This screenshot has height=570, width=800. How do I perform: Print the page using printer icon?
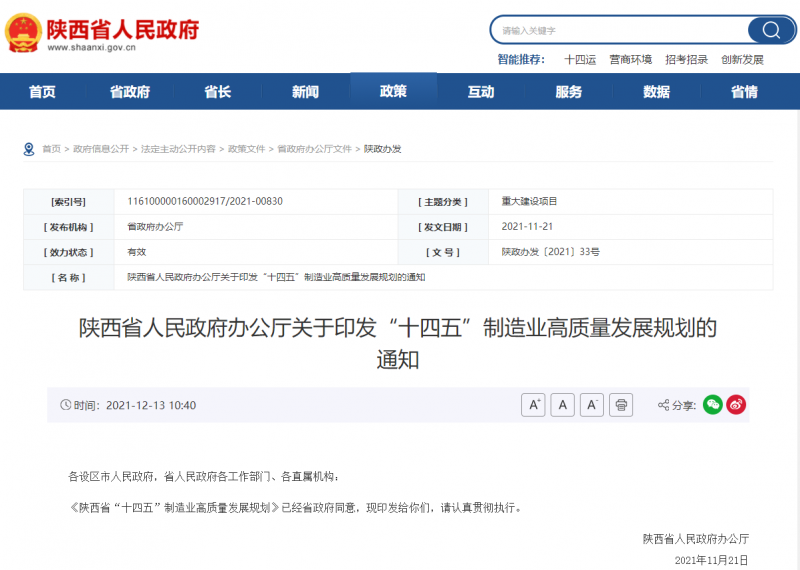click(x=621, y=405)
